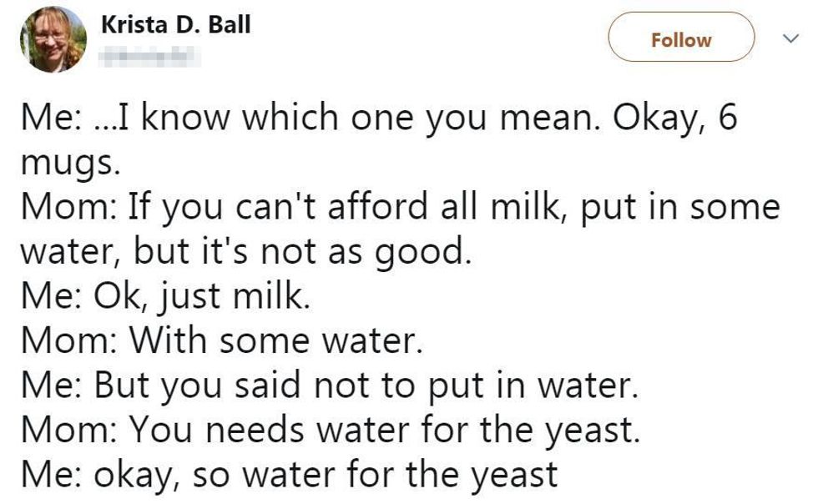Click the line 'Mom: If you can't afford all milk'

coord(400,207)
